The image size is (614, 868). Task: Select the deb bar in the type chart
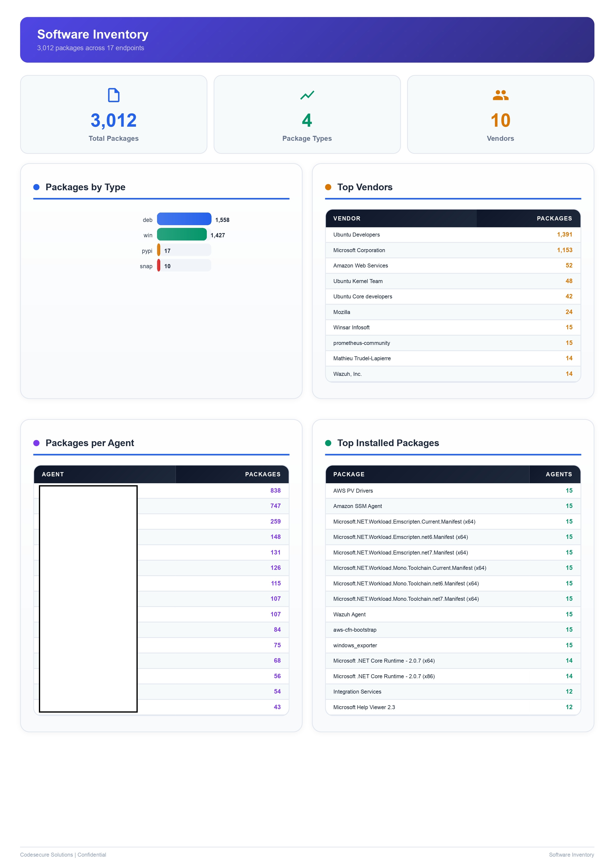point(184,219)
